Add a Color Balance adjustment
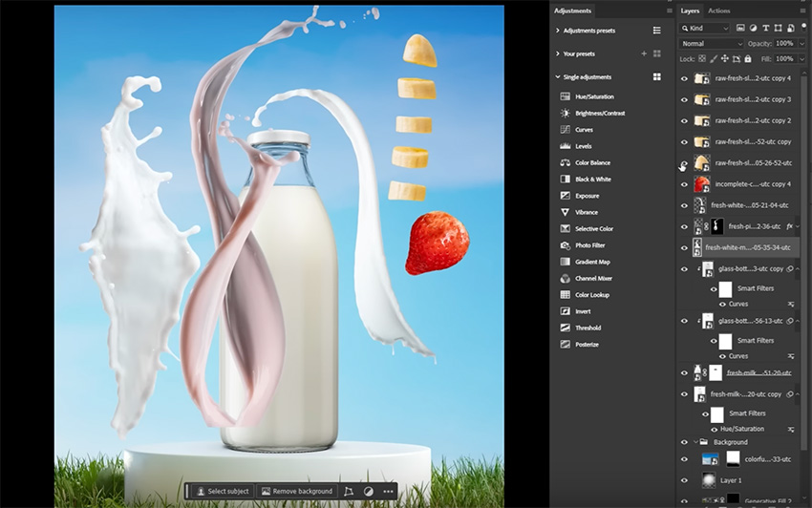The height and width of the screenshot is (508, 812). [586, 162]
